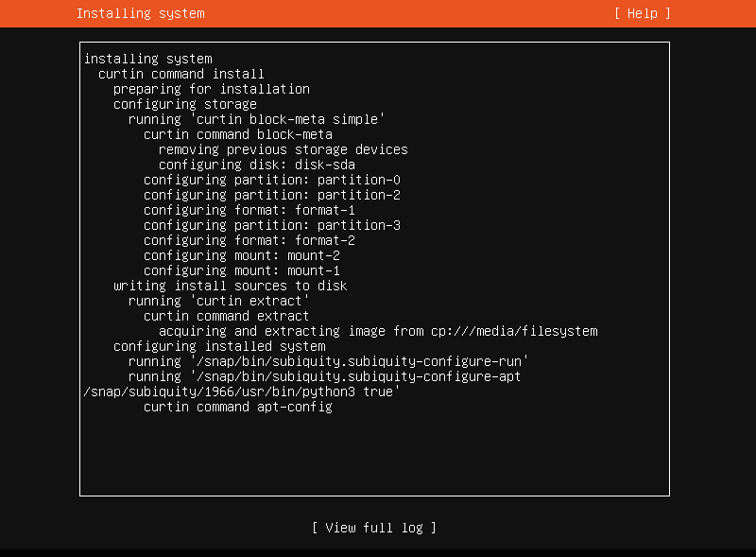
Task: Click the 'installing system' log line
Action: (148, 59)
